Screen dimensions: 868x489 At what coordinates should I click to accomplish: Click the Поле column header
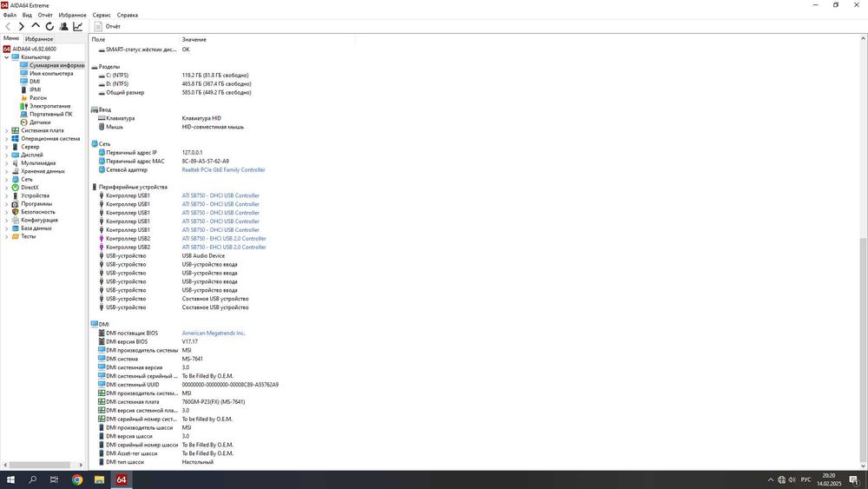135,39
